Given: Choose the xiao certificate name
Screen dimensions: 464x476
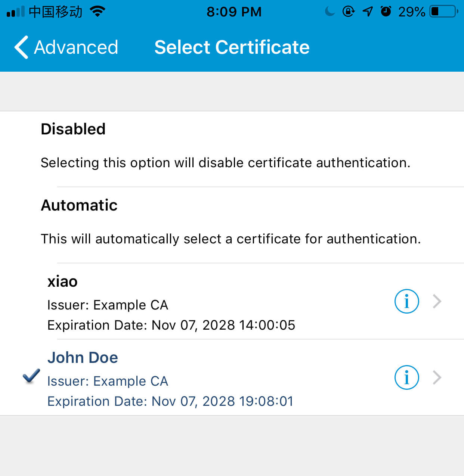Looking at the screenshot, I should click(x=62, y=281).
